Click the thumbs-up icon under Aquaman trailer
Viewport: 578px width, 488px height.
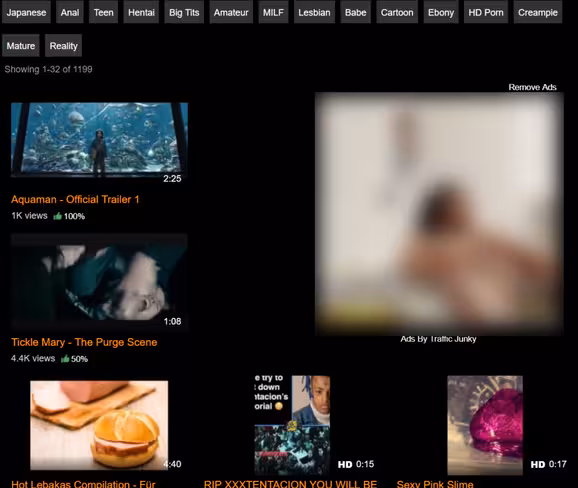(58, 216)
